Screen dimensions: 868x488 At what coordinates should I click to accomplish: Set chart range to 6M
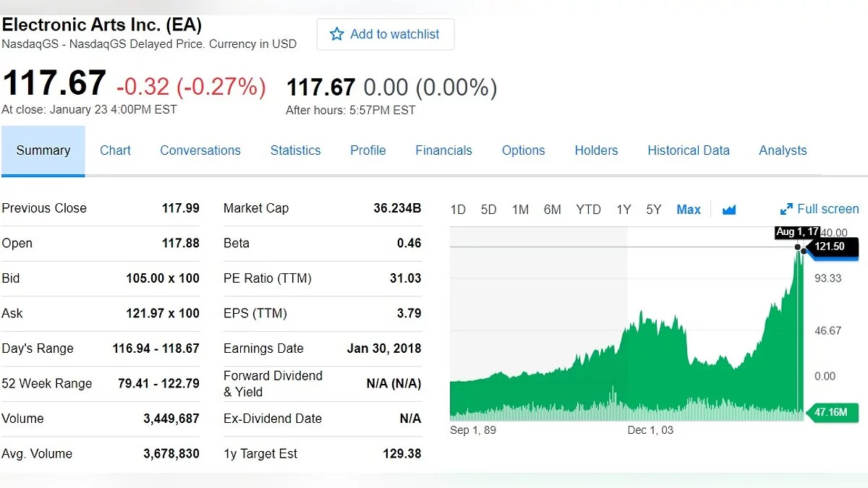(553, 210)
